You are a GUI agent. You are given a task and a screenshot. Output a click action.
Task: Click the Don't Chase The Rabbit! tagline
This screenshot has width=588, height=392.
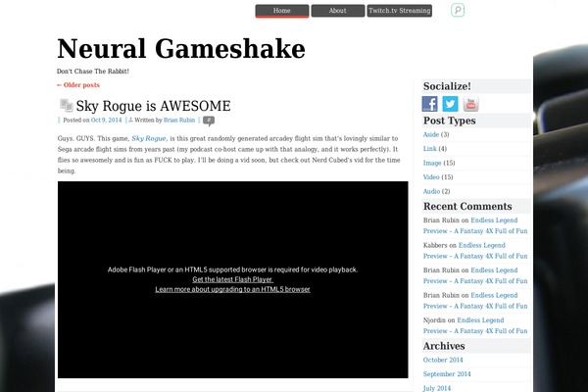point(93,72)
